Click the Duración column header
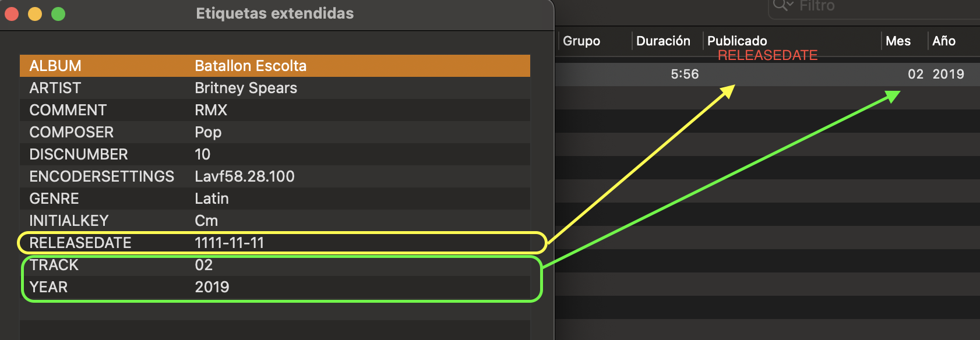The height and width of the screenshot is (340, 980). click(x=663, y=41)
